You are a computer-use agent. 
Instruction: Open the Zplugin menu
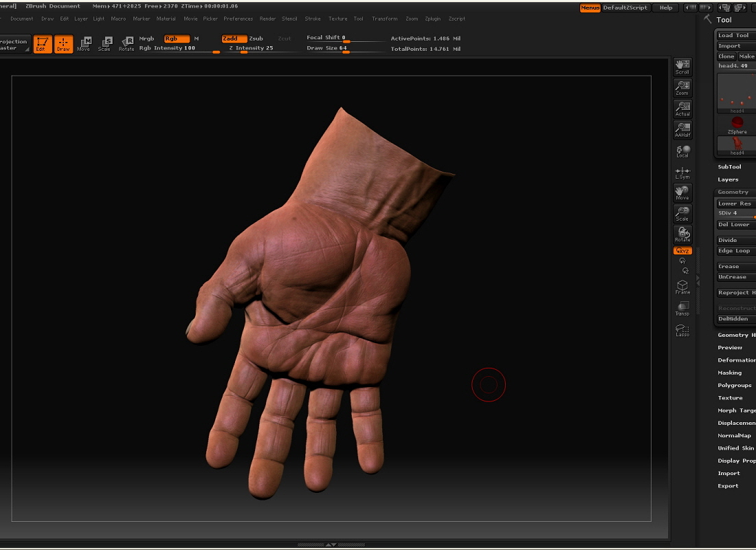click(433, 19)
